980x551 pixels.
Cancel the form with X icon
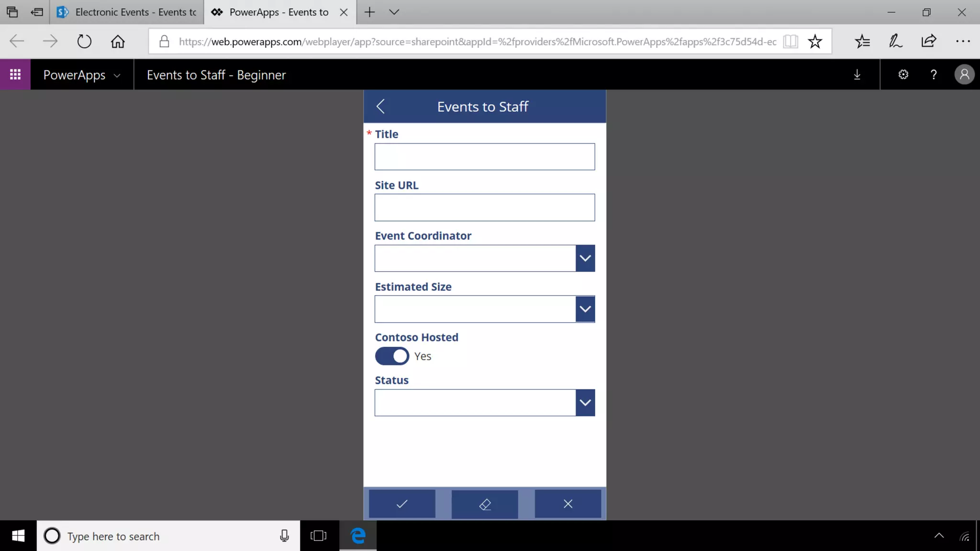click(x=568, y=504)
